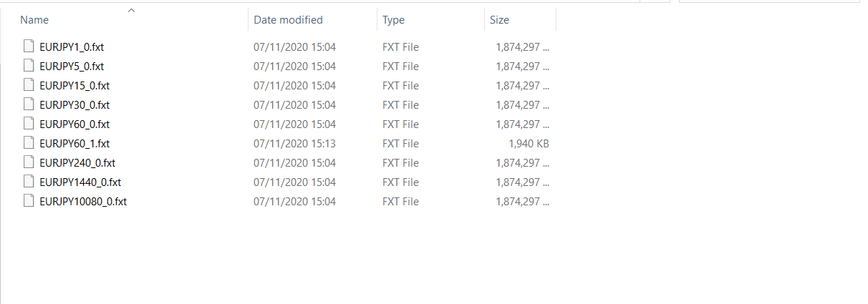Select the EURJPY1_0.fxt file icon
This screenshot has width=868, height=304.
pos(29,46)
